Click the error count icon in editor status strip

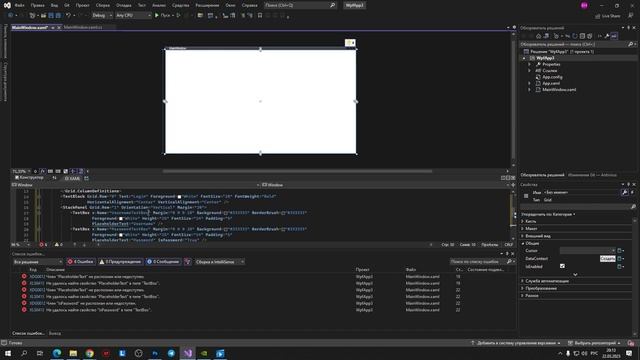(x=43, y=244)
